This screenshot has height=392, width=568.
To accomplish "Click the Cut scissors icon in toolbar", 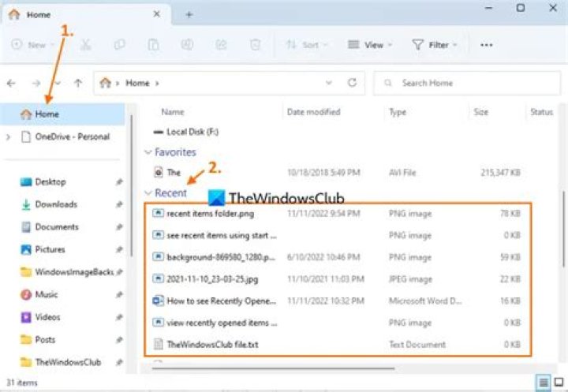I will click(85, 44).
